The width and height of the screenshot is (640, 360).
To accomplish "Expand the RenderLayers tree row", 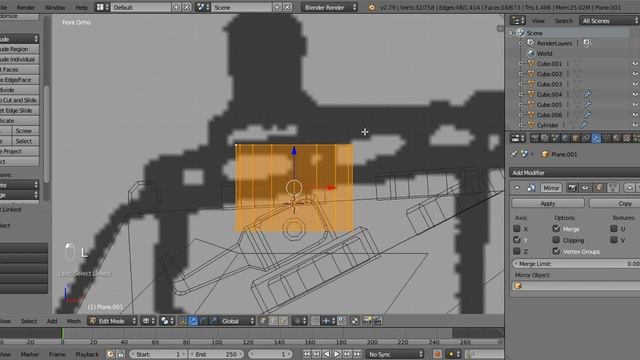I will [x=520, y=43].
